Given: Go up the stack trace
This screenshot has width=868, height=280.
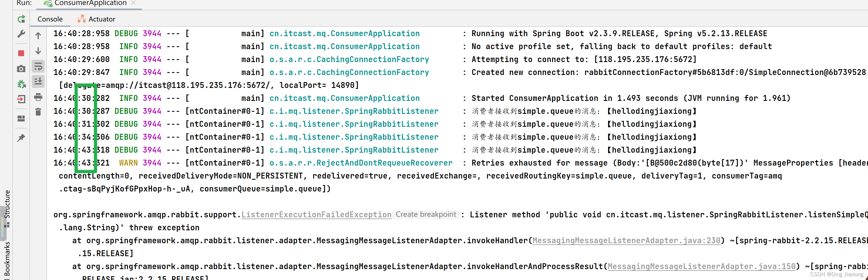Looking at the screenshot, I should click(38, 36).
